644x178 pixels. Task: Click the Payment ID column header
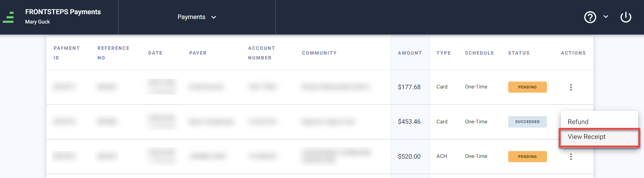pos(67,53)
